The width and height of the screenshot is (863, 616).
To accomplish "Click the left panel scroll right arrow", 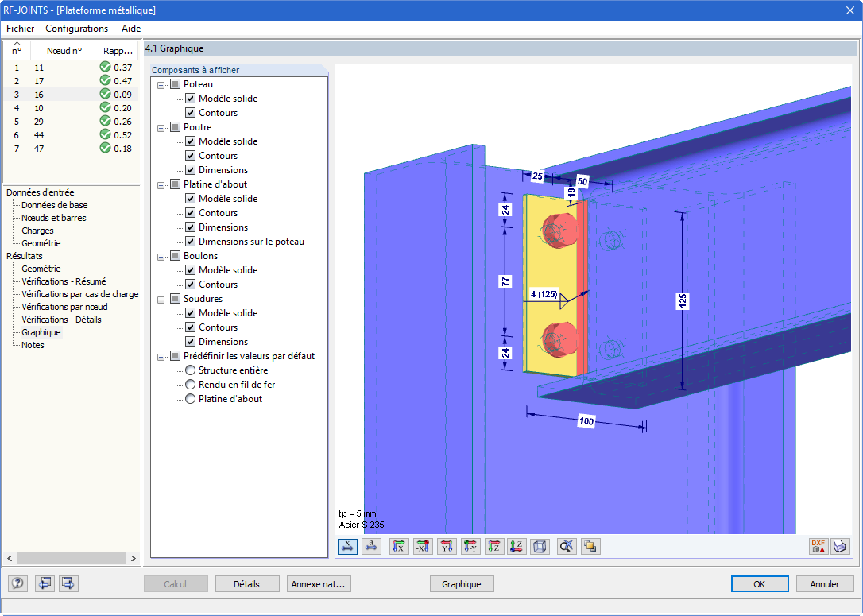I will coord(134,558).
